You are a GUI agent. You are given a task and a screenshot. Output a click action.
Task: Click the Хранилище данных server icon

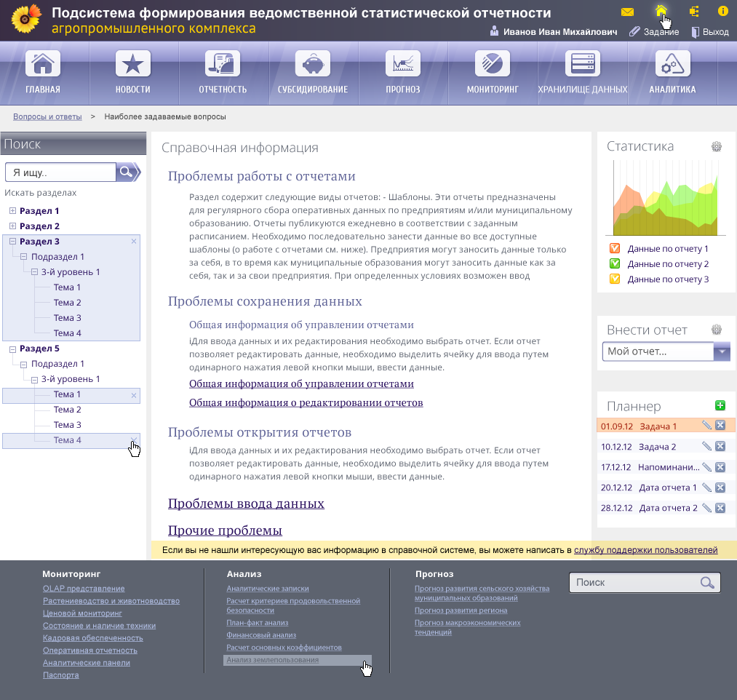tap(582, 63)
